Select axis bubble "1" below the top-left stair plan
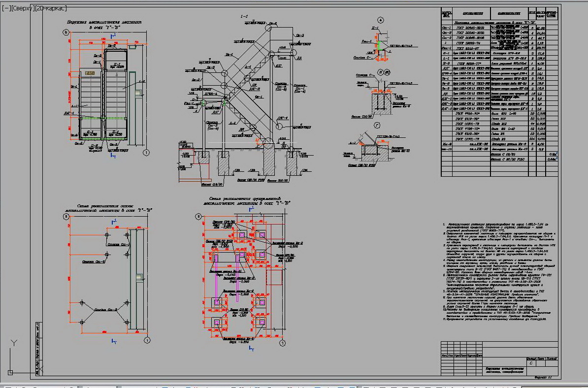 tap(146, 153)
